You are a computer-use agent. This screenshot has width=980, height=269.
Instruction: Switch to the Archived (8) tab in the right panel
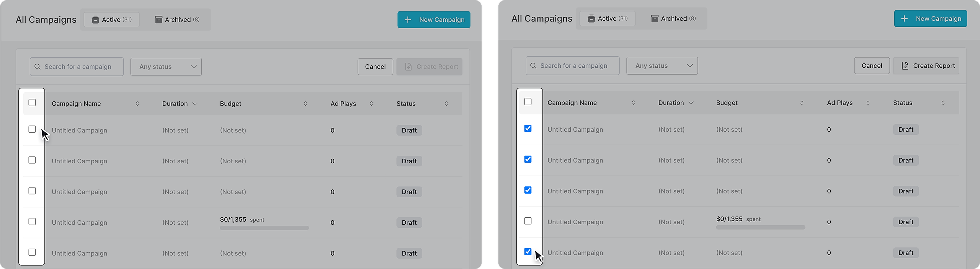click(x=673, y=19)
